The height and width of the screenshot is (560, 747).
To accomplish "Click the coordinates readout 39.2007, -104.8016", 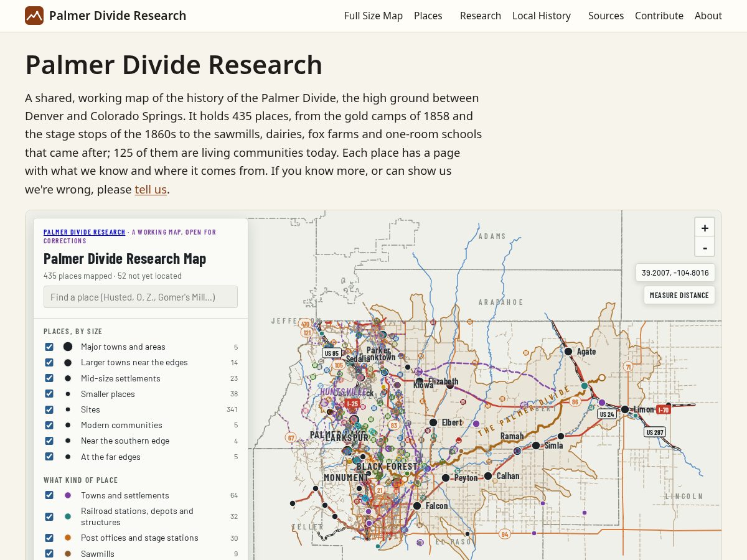I will pyautogui.click(x=675, y=273).
